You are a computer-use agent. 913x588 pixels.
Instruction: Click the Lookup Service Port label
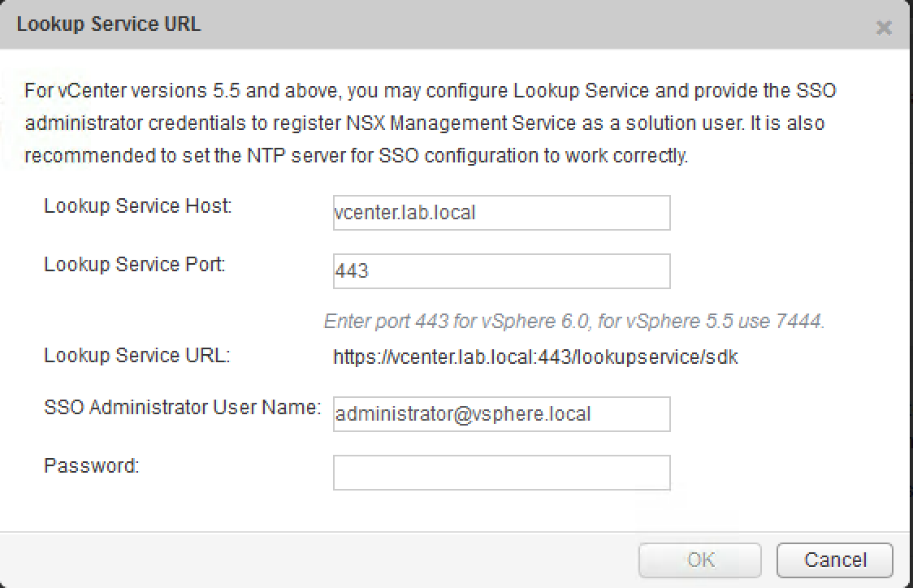[135, 264]
